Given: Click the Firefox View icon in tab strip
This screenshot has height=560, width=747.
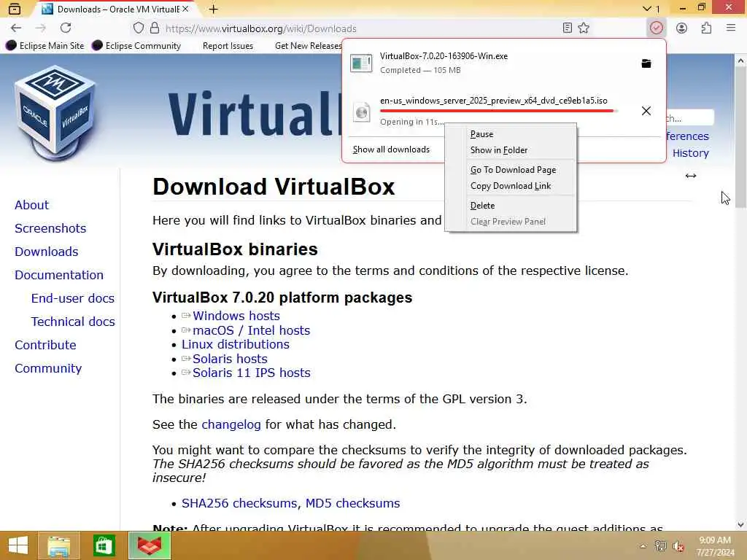Looking at the screenshot, I should click(x=15, y=9).
